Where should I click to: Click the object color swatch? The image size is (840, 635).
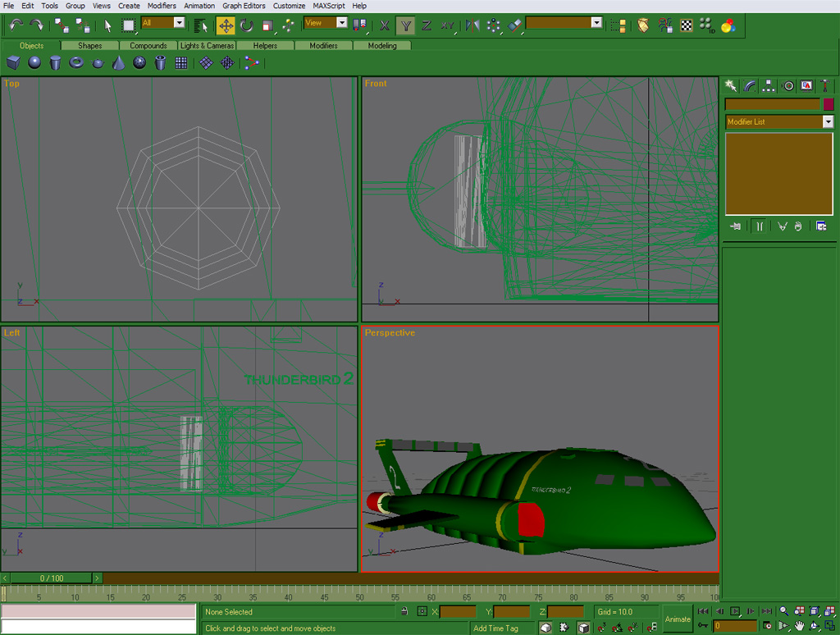point(829,104)
